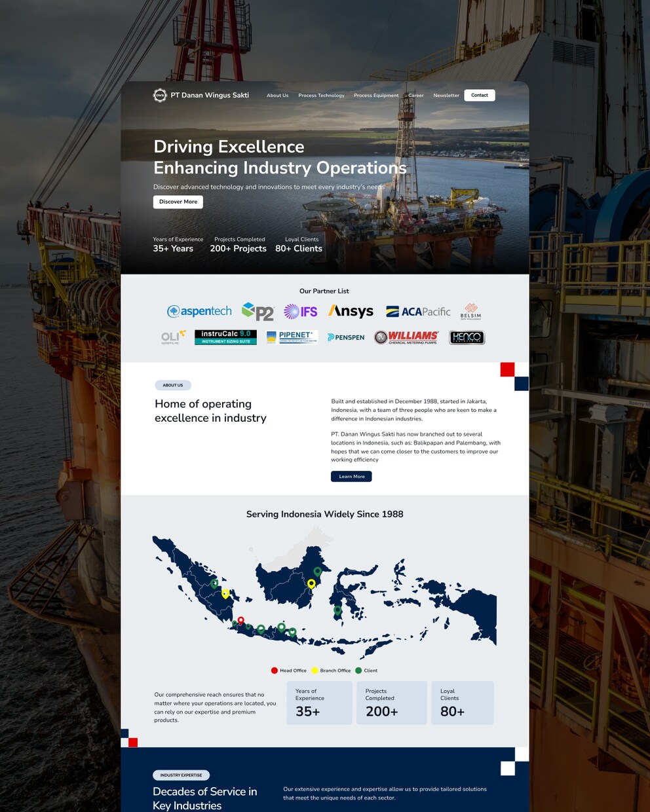Select the P2 partner logo
The height and width of the screenshot is (812, 650).
coord(258,312)
